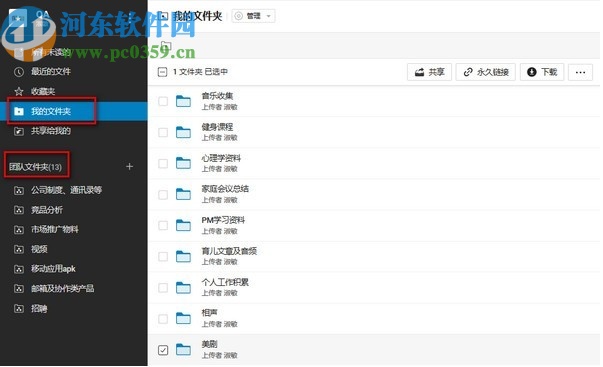Open the folder named 音乐收集

click(217, 96)
